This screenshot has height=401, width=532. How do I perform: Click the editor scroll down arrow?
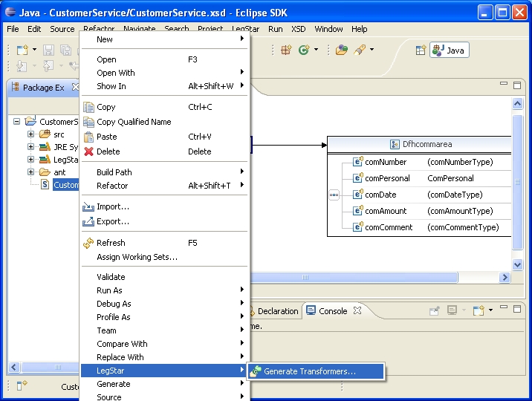click(x=517, y=264)
